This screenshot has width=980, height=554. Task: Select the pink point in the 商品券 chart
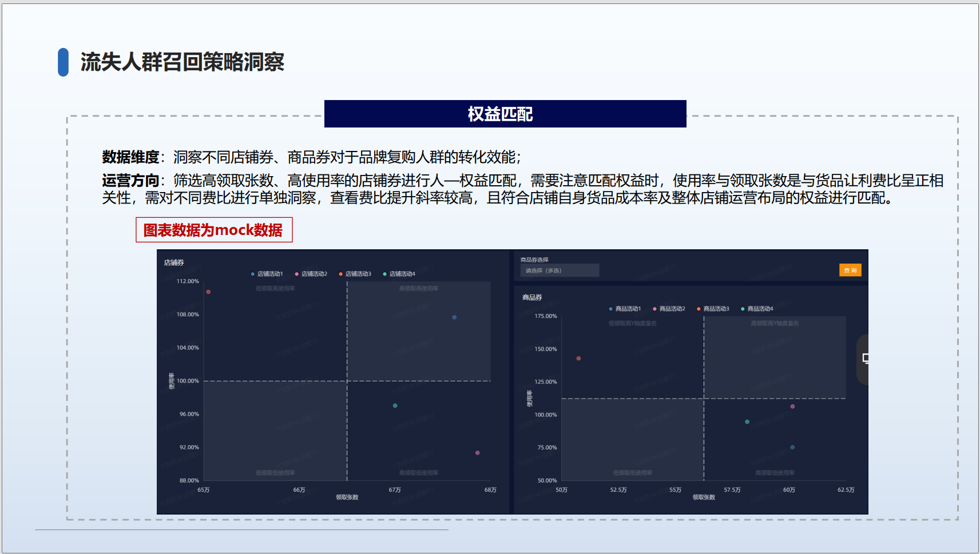[792, 406]
